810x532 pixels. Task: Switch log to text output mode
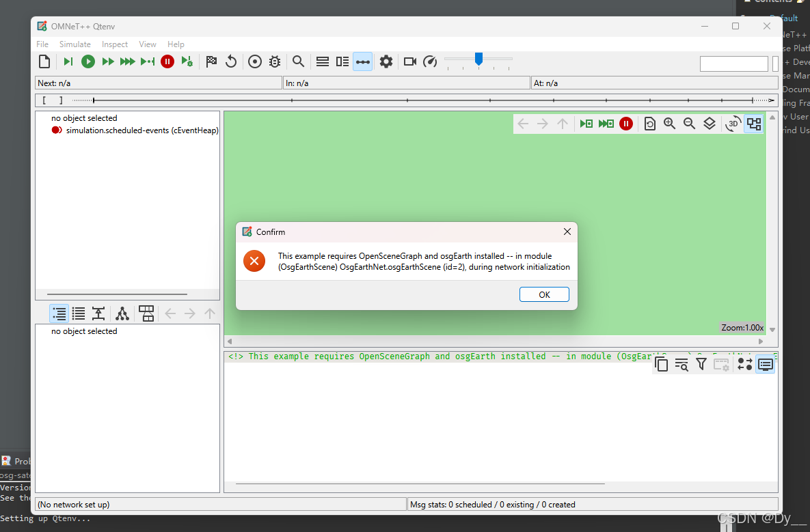pyautogui.click(x=765, y=364)
